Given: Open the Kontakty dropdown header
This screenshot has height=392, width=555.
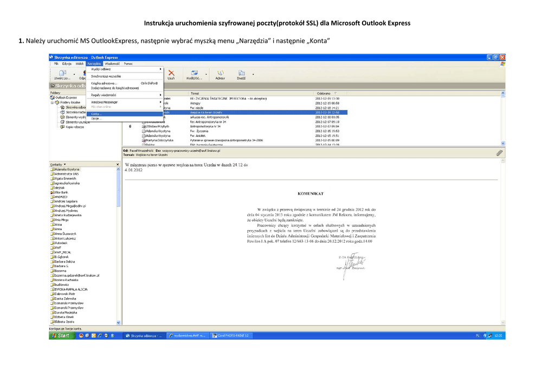Looking at the screenshot, I should click(58, 164).
